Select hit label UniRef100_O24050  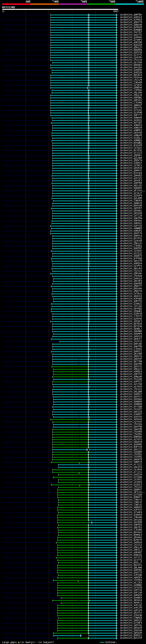[x=131, y=58]
